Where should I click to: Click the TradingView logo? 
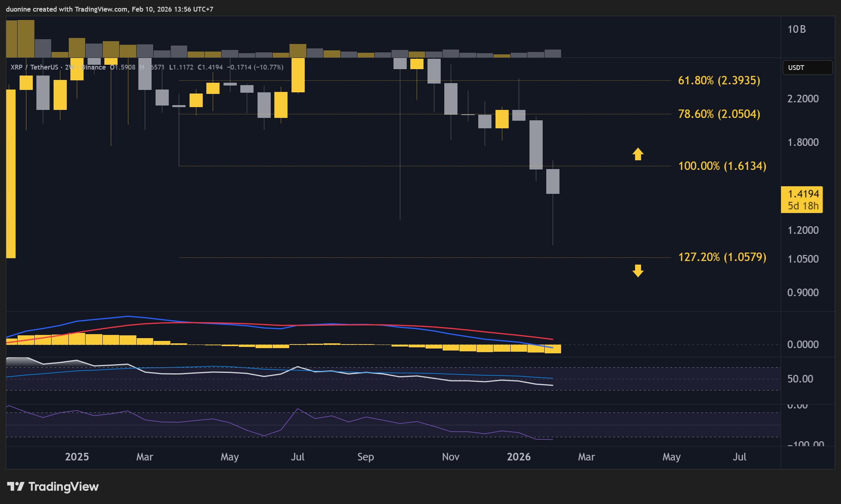[x=52, y=487]
